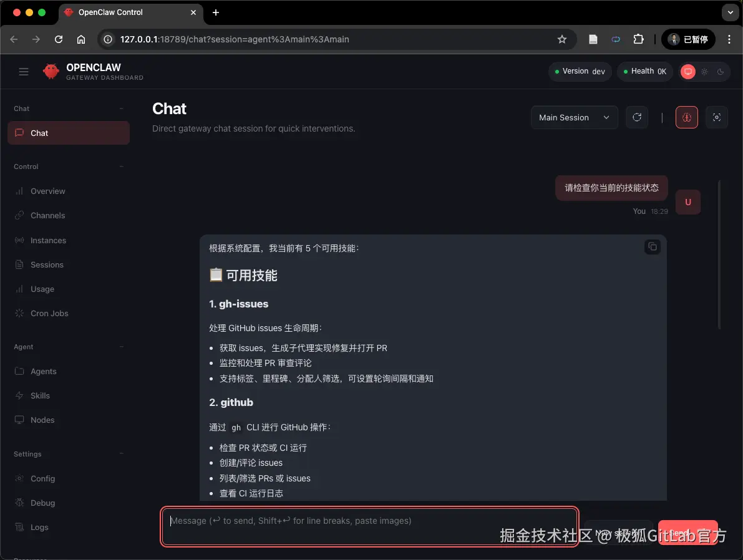Click the 可用技能 heading

243,275
